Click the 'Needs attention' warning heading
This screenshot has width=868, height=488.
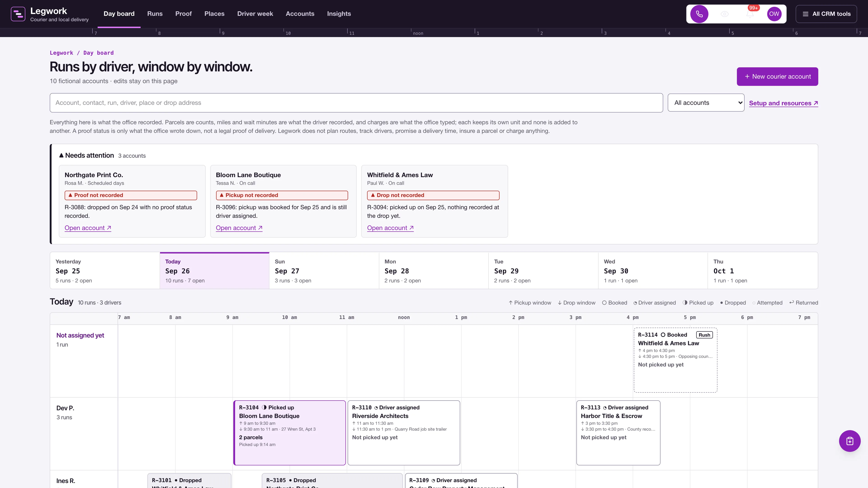pos(87,155)
